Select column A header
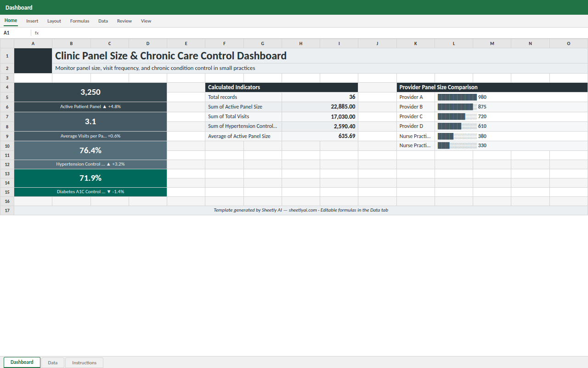This screenshot has height=368, width=588. [x=33, y=44]
